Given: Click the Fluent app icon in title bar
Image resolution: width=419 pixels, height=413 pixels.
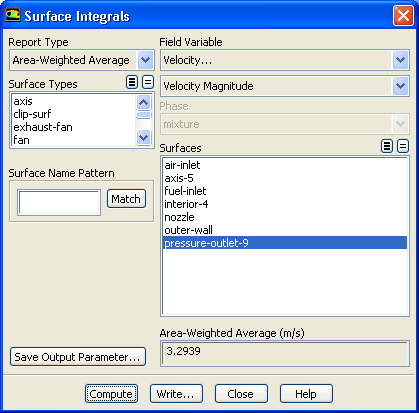Looking at the screenshot, I should pos(13,15).
